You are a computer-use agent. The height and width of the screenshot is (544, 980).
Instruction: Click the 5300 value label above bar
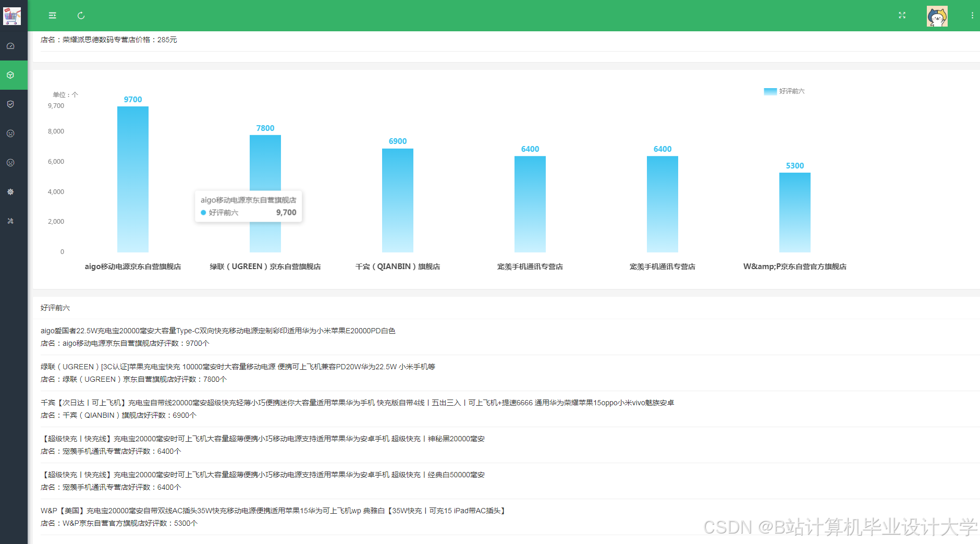coord(795,166)
